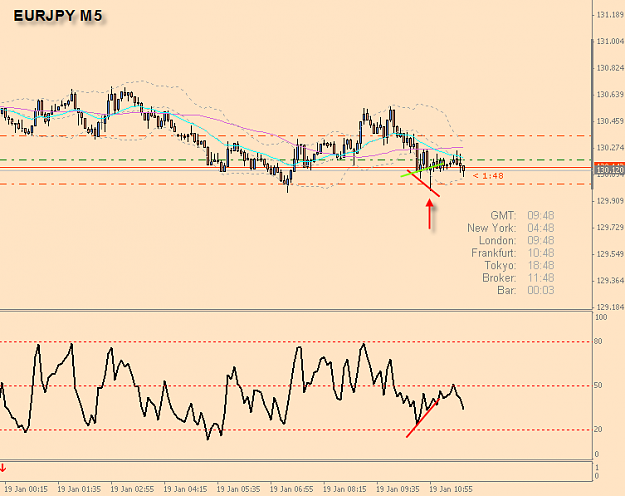Screen dimensions: 625x496
Task: Click the 129.909 price axis label
Action: pyautogui.click(x=610, y=201)
